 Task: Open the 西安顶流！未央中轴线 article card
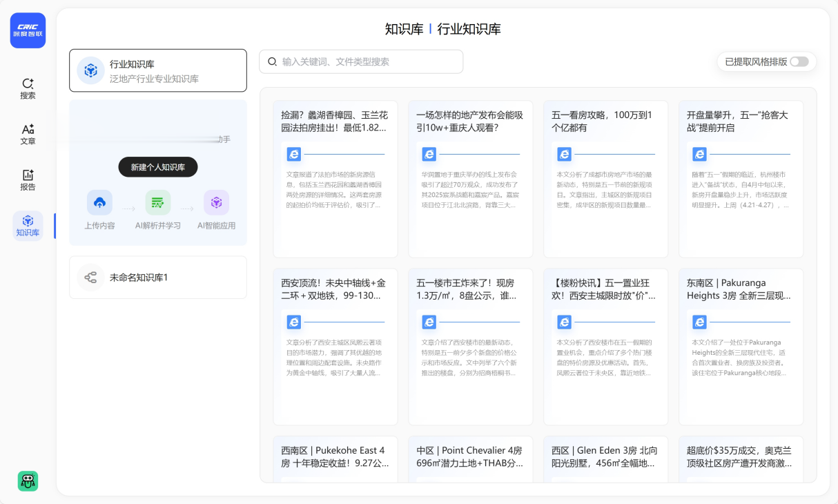pyautogui.click(x=335, y=347)
